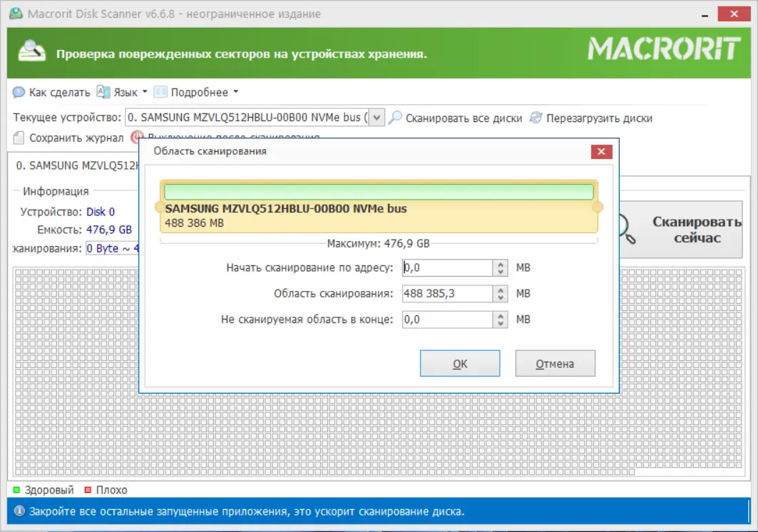The height and width of the screenshot is (532, 758).
Task: Click 'Сохранить журнал' toolbar item
Action: (68, 138)
